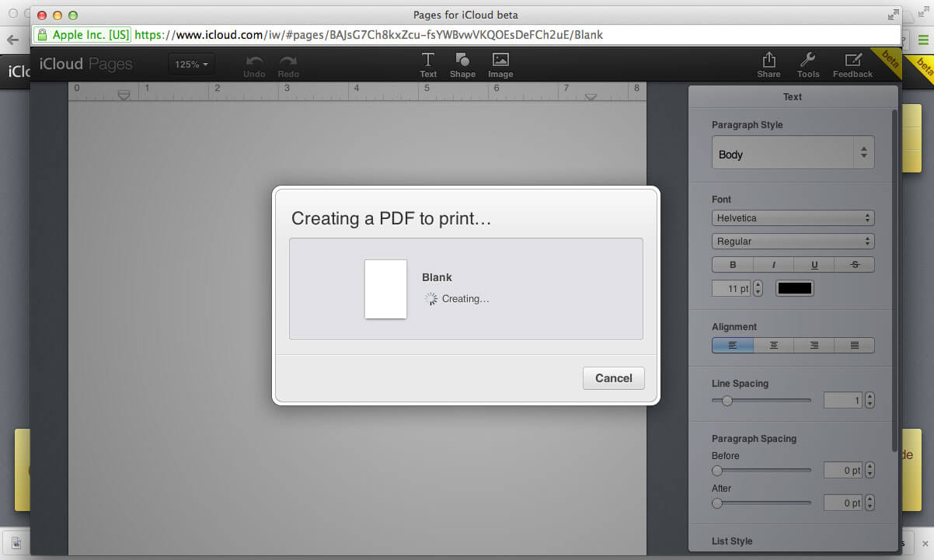Click the Undo arrow icon
Screen dimensions: 934x560
(x=254, y=61)
